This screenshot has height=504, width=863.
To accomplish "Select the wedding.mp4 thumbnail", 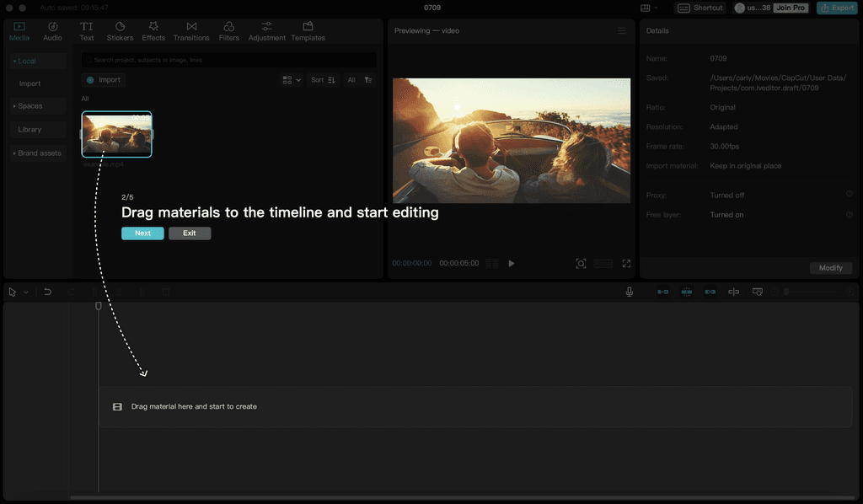I will tap(116, 134).
